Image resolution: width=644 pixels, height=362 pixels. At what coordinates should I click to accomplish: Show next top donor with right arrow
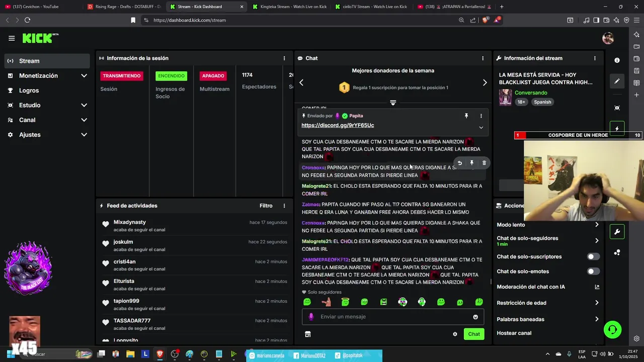(x=485, y=82)
